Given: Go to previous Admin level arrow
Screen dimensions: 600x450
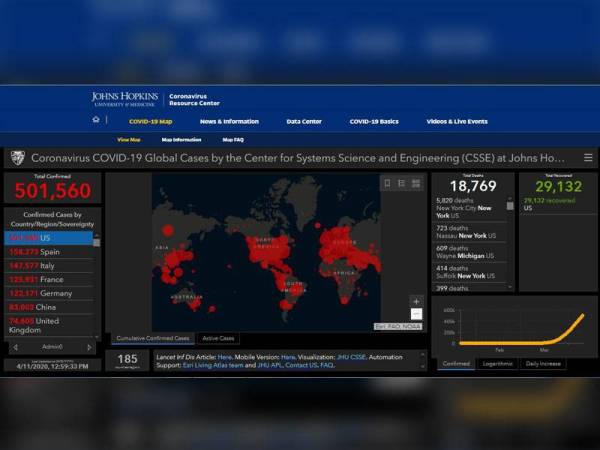Looking at the screenshot, I should [x=16, y=347].
